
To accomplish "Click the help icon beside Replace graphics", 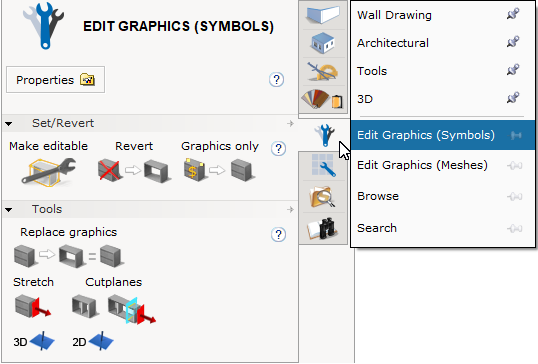I will [278, 235].
